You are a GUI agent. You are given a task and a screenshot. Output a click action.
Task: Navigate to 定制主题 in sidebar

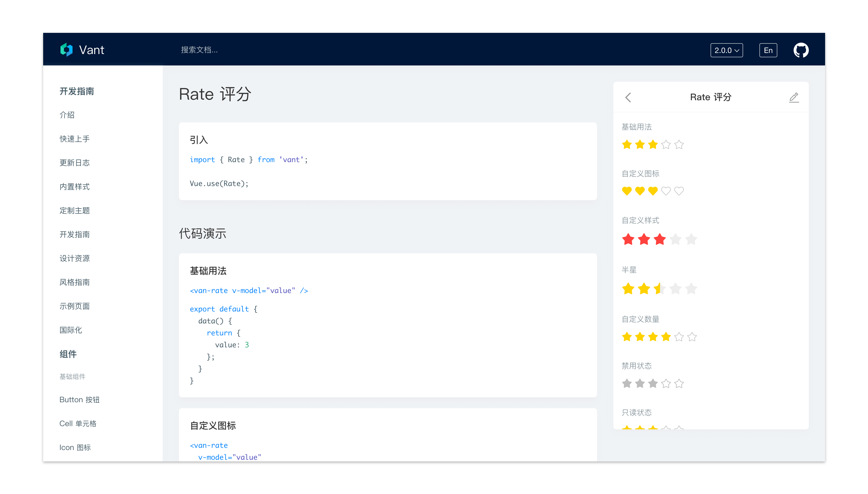click(x=75, y=211)
